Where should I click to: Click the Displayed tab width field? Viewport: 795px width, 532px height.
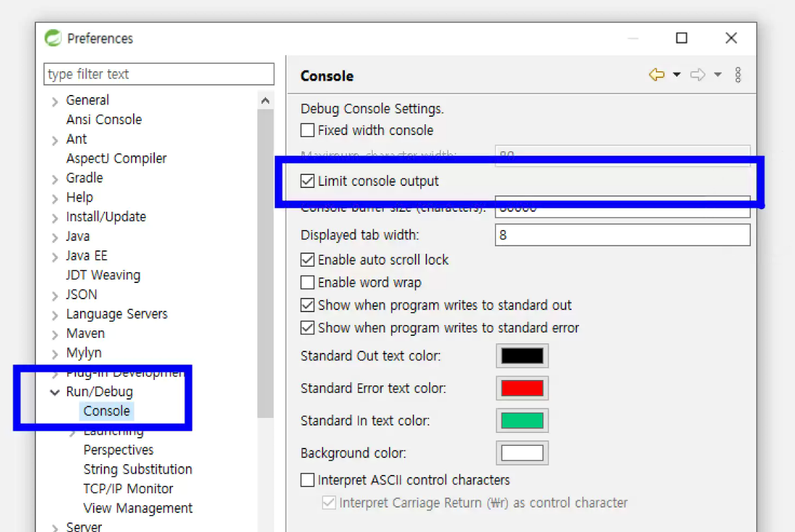(623, 235)
